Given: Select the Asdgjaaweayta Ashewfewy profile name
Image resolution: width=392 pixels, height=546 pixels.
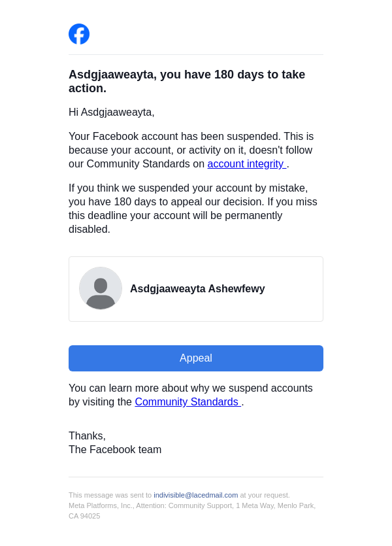Looking at the screenshot, I should tap(197, 289).
